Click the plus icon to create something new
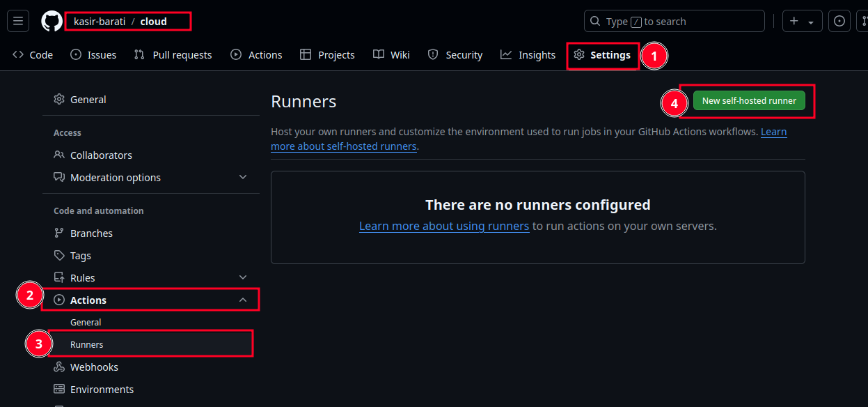The height and width of the screenshot is (407, 868). [795, 20]
